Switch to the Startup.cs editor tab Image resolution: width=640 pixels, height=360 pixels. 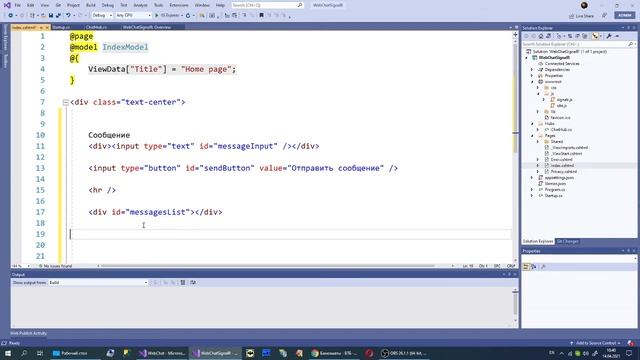coord(61,27)
